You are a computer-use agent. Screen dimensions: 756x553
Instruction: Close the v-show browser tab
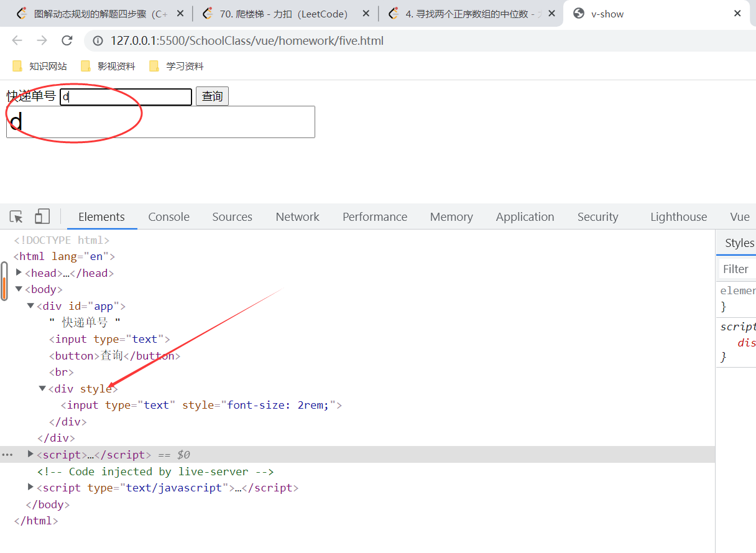pyautogui.click(x=737, y=14)
